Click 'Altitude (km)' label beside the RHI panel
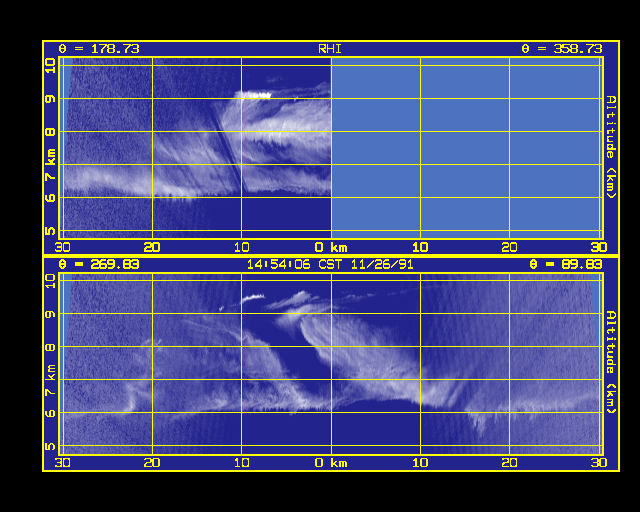The height and width of the screenshot is (512, 640). (x=611, y=147)
